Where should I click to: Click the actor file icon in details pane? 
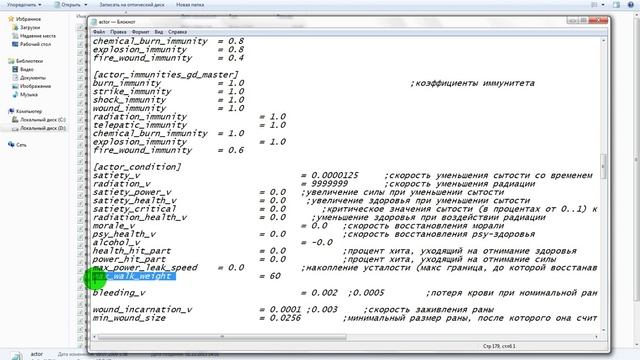(17, 355)
